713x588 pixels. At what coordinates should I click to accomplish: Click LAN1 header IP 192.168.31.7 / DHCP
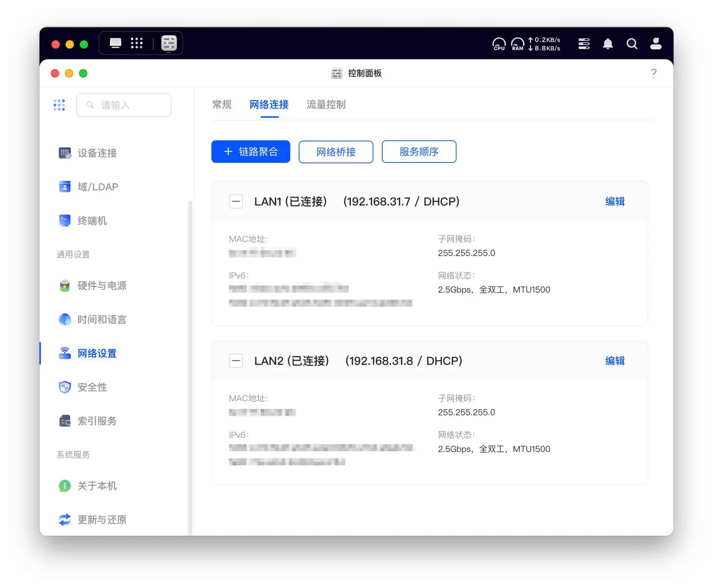coord(402,202)
